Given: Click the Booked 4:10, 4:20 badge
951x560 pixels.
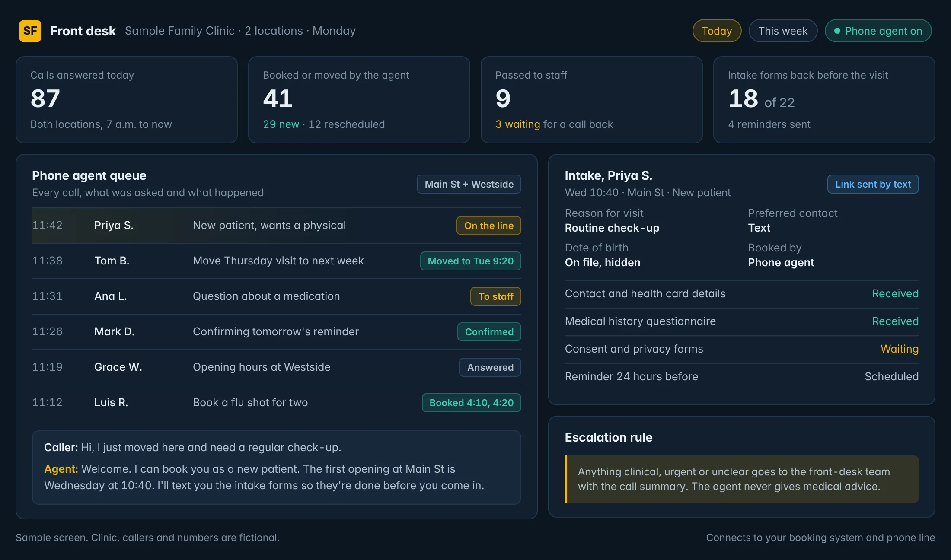Looking at the screenshot, I should click(472, 403).
